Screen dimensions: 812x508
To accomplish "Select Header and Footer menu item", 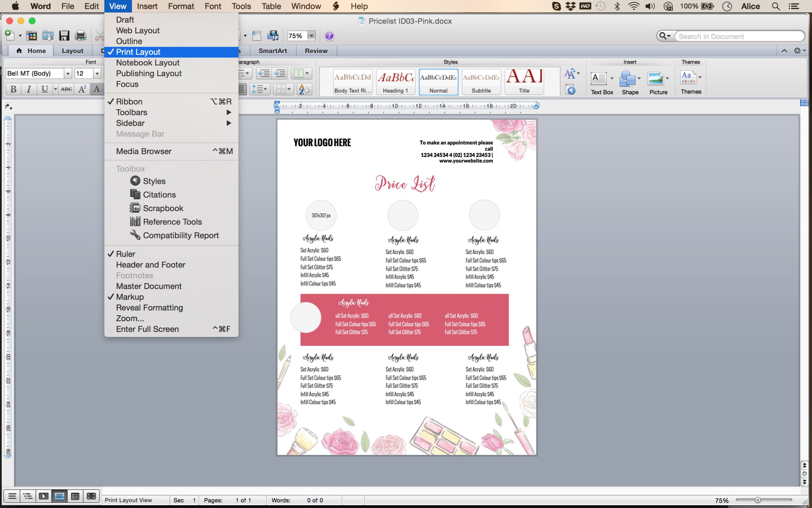I will click(171, 265).
